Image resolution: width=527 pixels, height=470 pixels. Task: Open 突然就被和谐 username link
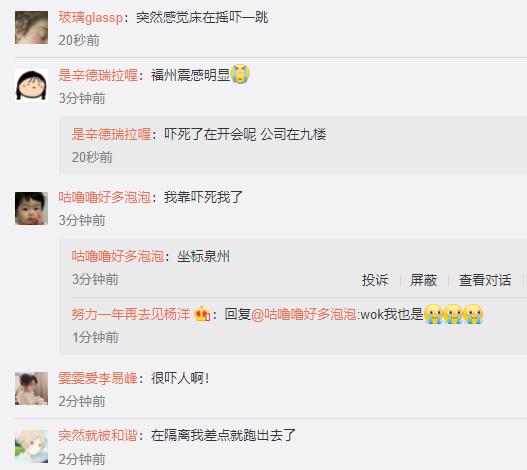coord(98,436)
